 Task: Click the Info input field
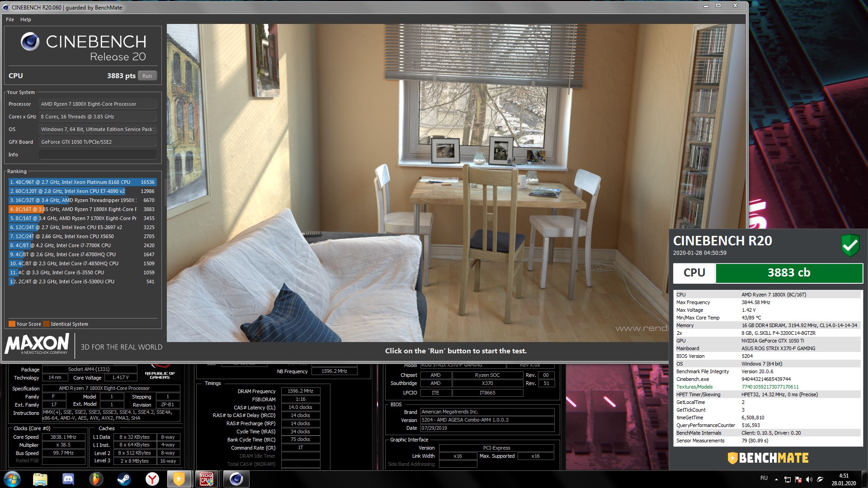98,155
